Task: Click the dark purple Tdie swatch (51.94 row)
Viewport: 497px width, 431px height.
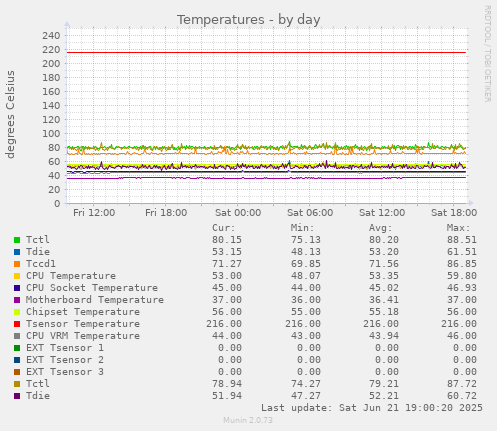Action: pos(17,396)
